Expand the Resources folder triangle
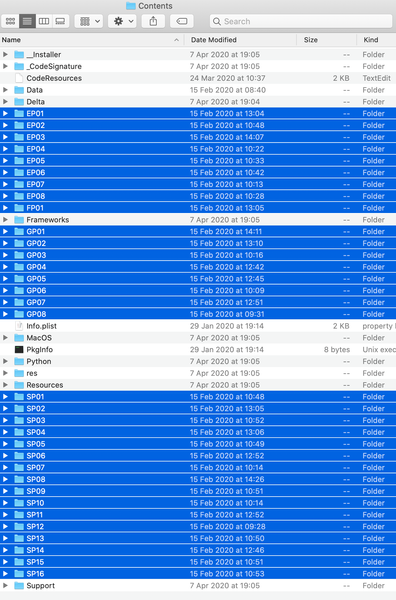 click(x=5, y=385)
